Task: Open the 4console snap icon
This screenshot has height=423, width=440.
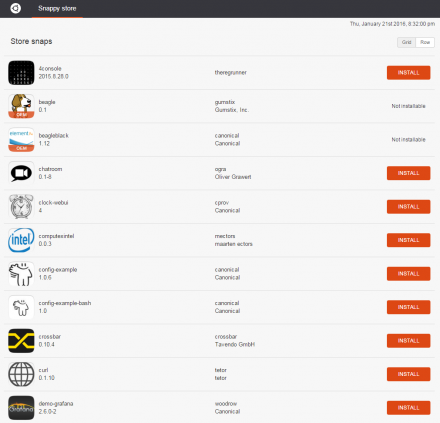Action: pyautogui.click(x=21, y=73)
